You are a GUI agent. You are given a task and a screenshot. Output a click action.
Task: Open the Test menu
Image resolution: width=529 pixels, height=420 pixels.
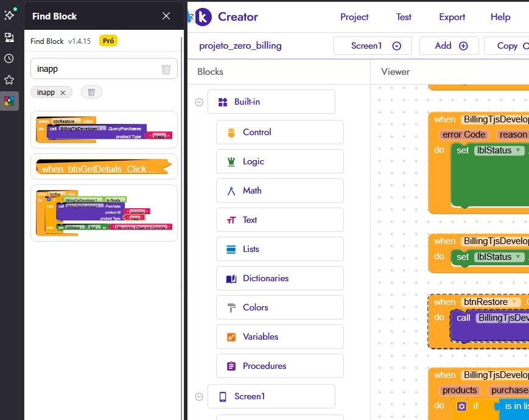pos(404,17)
